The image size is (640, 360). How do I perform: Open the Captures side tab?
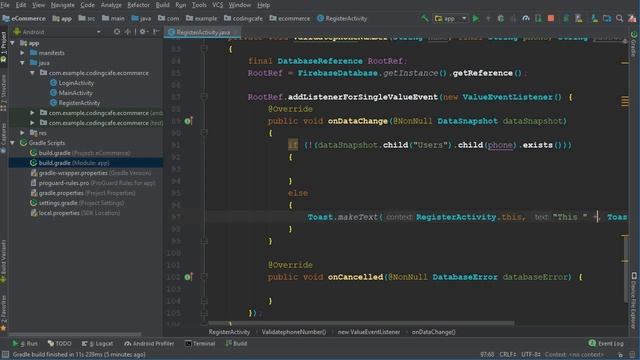coord(4,138)
